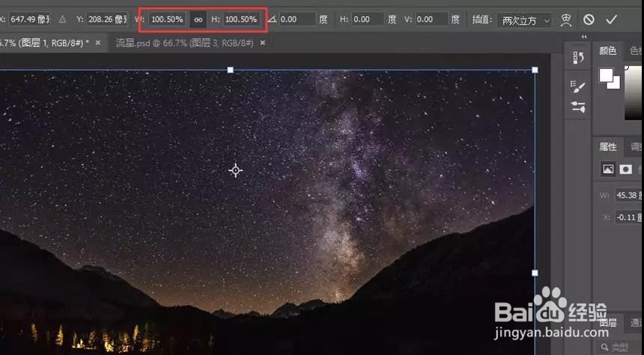Open the Brush settings panel icon
This screenshot has width=644, height=355.
tap(578, 86)
